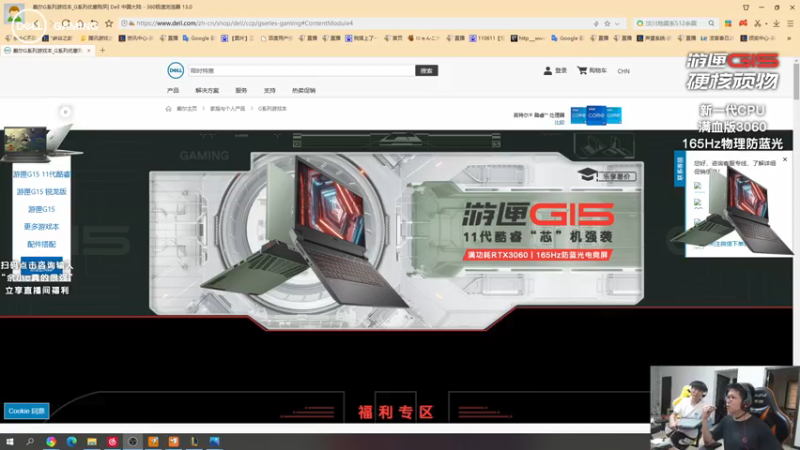Viewport: 800px width, 450px height.
Task: Select 配件搭配 in left sidebar
Action: [41, 244]
